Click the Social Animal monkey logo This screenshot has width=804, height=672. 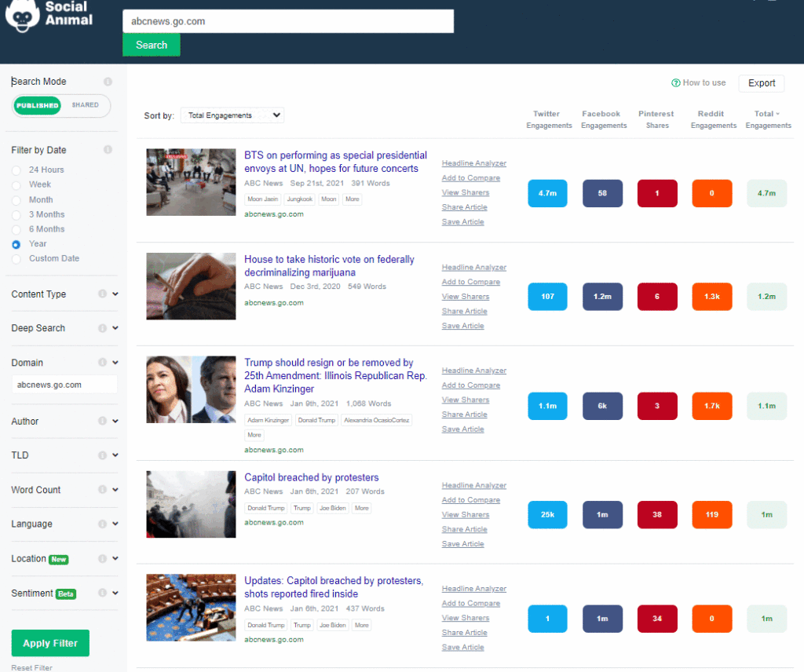coord(22,16)
